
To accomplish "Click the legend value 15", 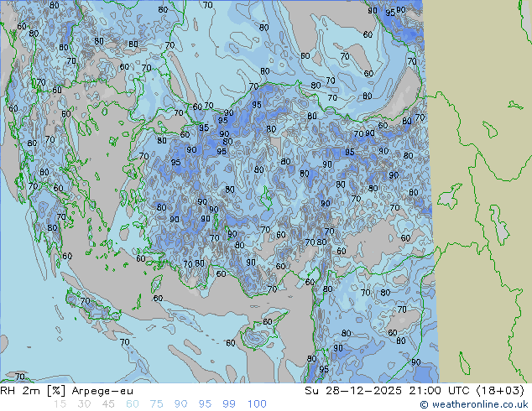I will (60, 404).
